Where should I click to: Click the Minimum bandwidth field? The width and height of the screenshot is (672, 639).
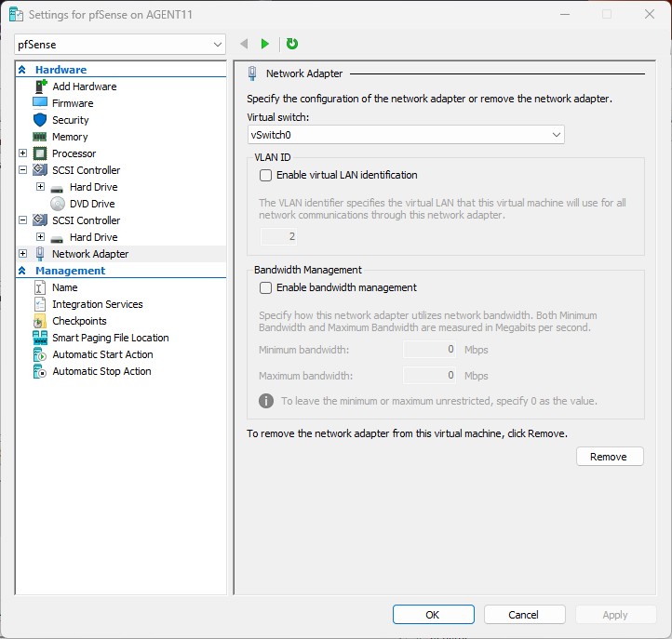[x=429, y=350]
